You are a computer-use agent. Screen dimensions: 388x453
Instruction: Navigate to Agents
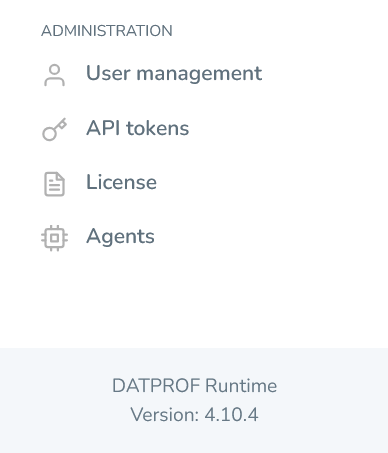tap(120, 237)
